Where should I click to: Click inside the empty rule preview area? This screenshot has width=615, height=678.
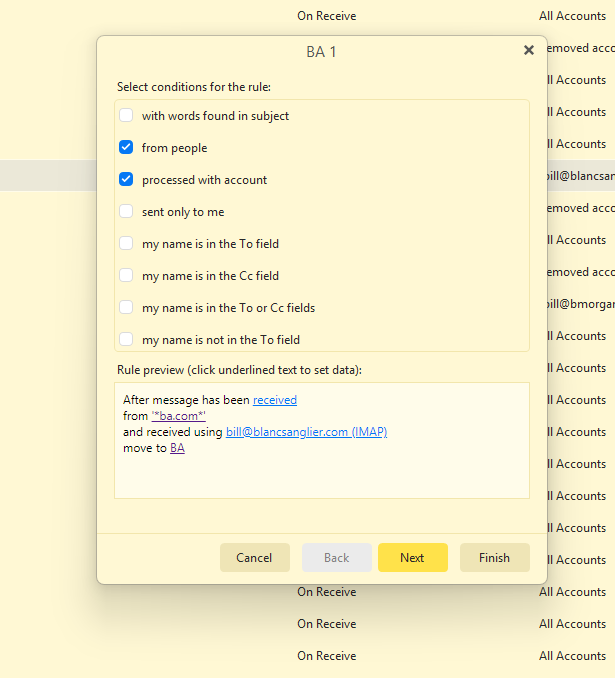tap(320, 477)
